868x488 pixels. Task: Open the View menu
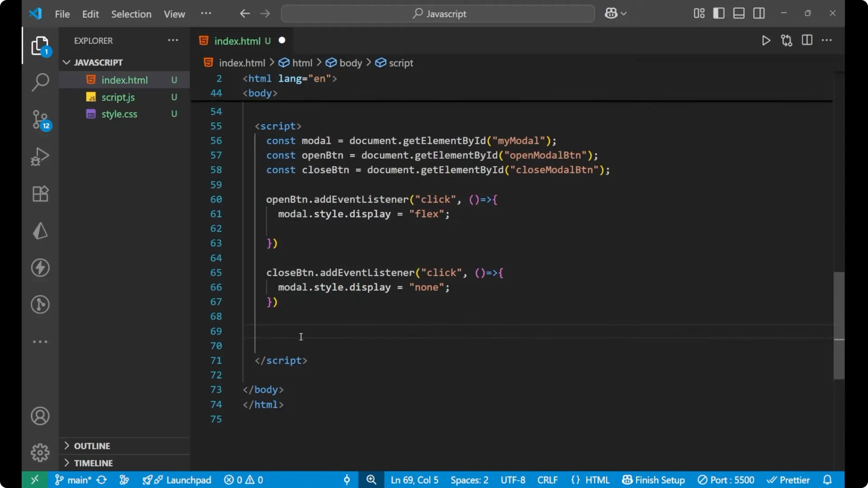tap(174, 14)
